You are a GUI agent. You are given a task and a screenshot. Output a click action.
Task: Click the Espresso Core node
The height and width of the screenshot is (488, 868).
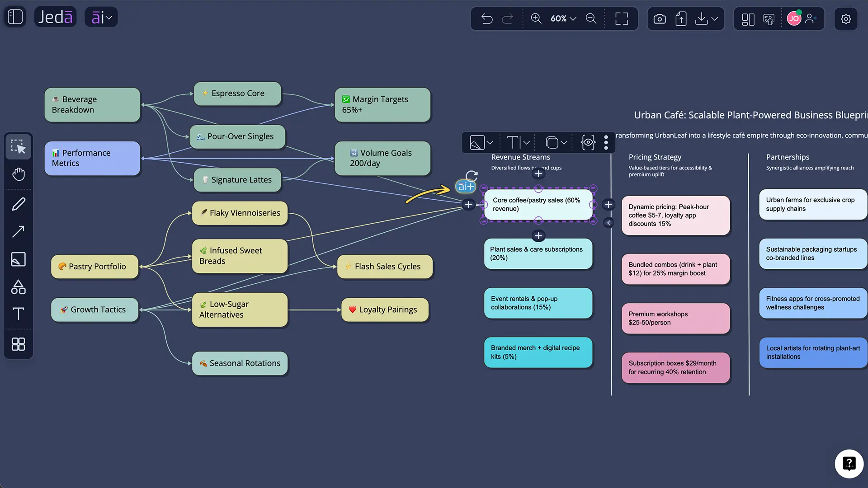(237, 94)
